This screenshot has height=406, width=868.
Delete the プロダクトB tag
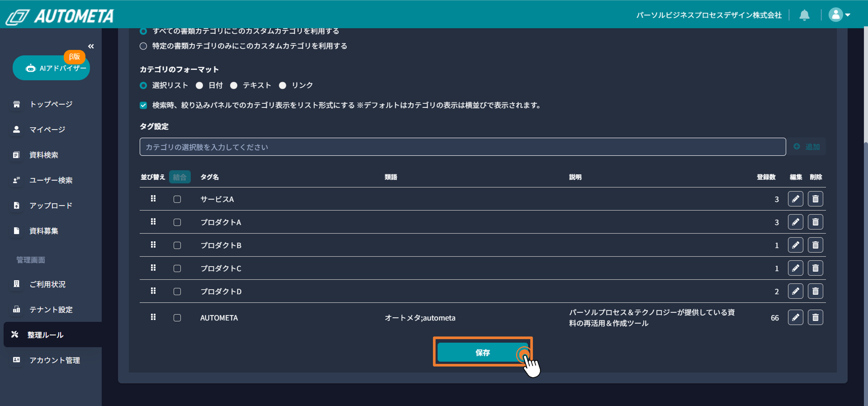pos(815,245)
